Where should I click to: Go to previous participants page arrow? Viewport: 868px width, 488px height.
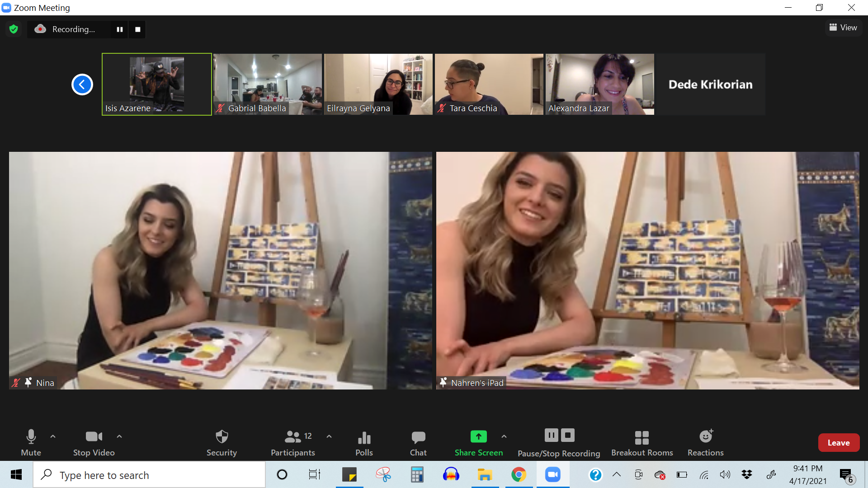(82, 84)
